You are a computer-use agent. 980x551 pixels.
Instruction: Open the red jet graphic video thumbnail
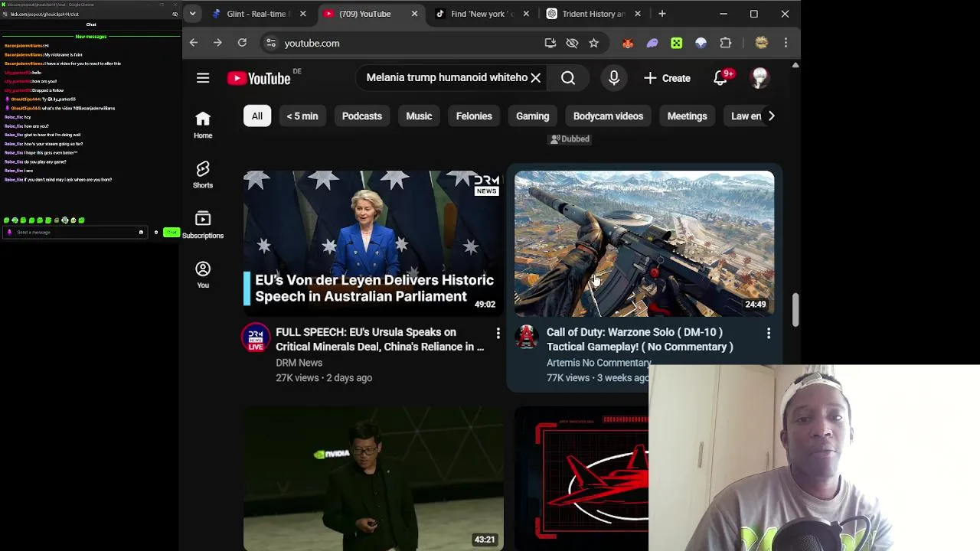(x=582, y=478)
